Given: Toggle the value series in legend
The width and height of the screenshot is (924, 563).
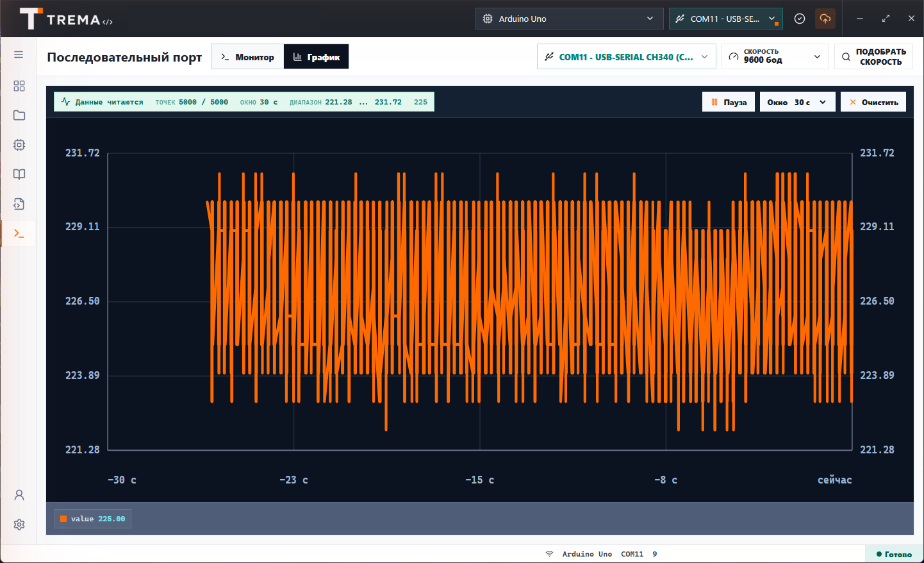Looking at the screenshot, I should tap(93, 519).
